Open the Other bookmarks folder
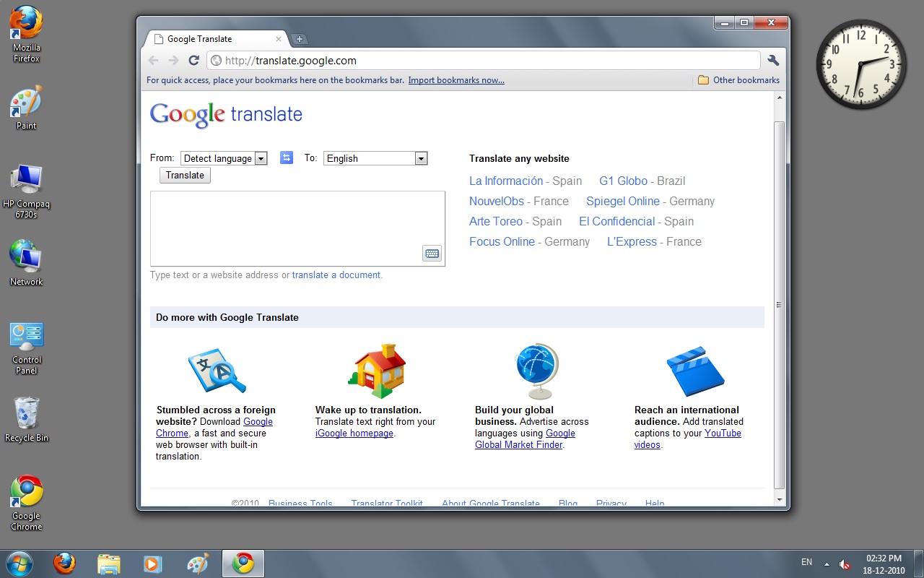Screen dimensions: 924x578 (739, 80)
